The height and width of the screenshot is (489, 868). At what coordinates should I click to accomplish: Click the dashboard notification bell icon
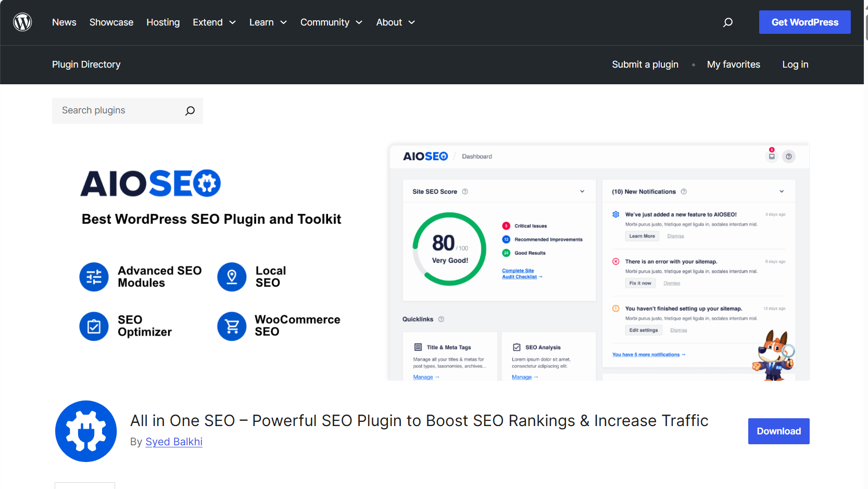772,156
